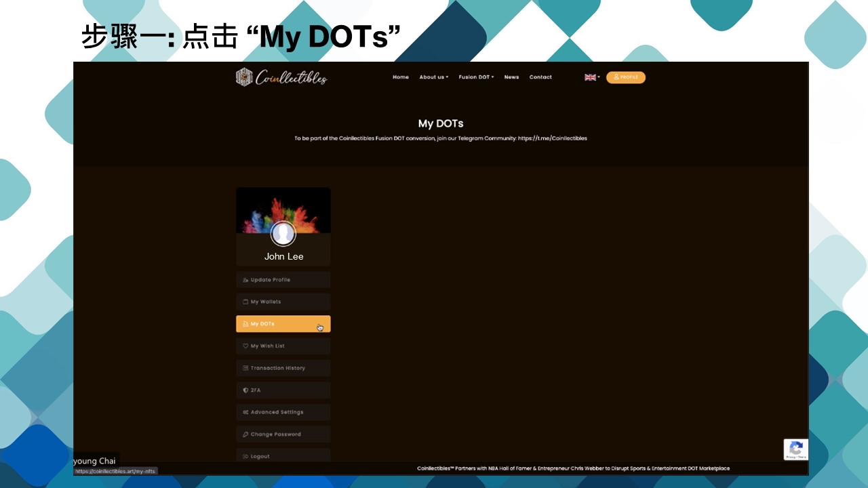The width and height of the screenshot is (868, 488).
Task: Open Update Profile in sidebar
Action: click(x=283, y=280)
